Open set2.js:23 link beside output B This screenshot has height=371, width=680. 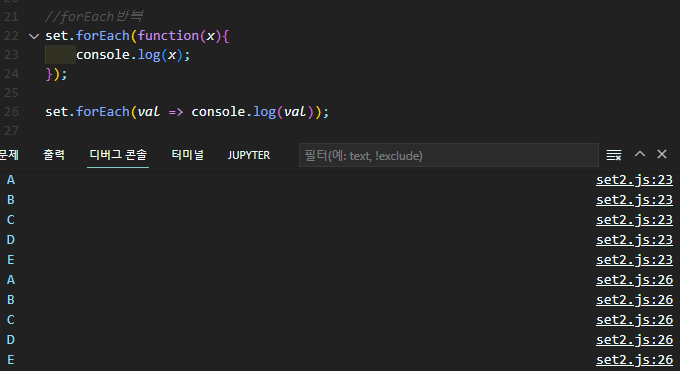pyautogui.click(x=634, y=200)
